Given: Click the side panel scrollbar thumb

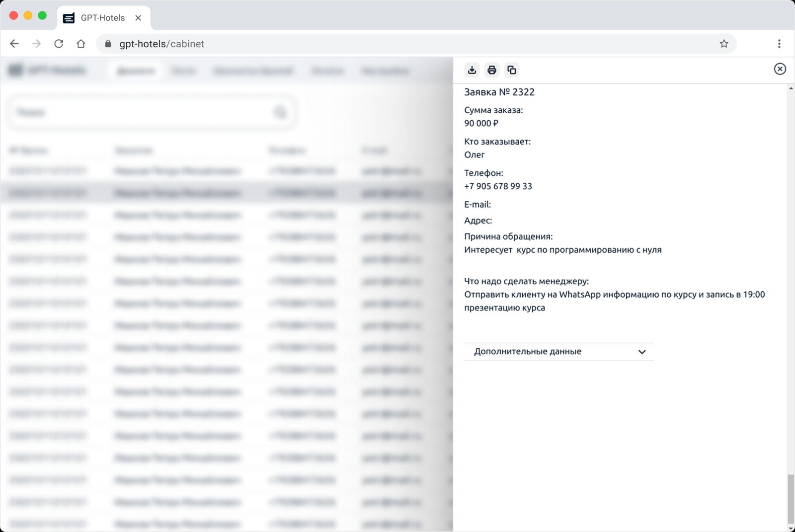Looking at the screenshot, I should [x=791, y=499].
